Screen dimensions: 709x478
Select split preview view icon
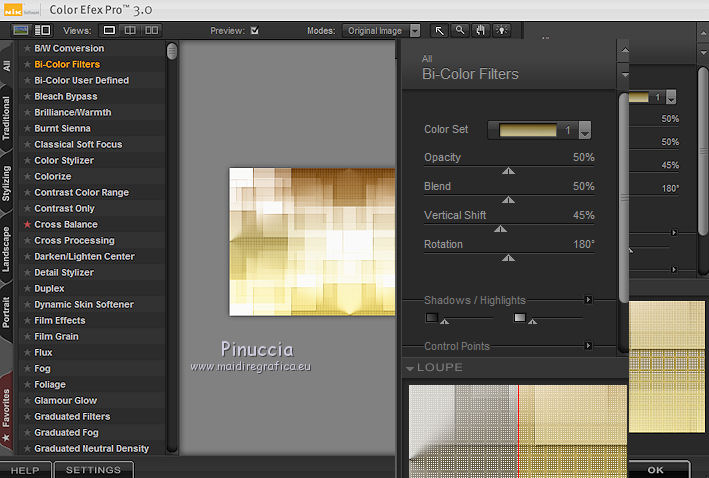(x=130, y=30)
